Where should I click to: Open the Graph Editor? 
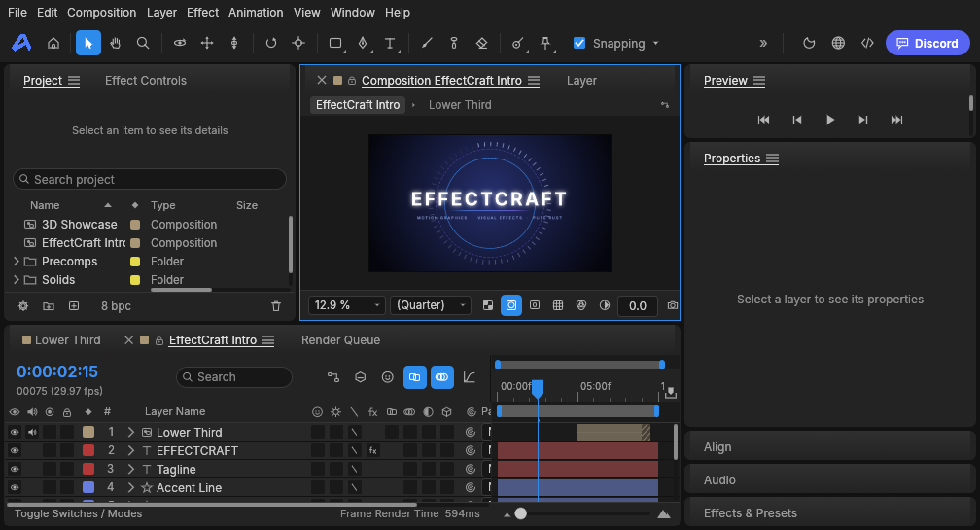470,377
